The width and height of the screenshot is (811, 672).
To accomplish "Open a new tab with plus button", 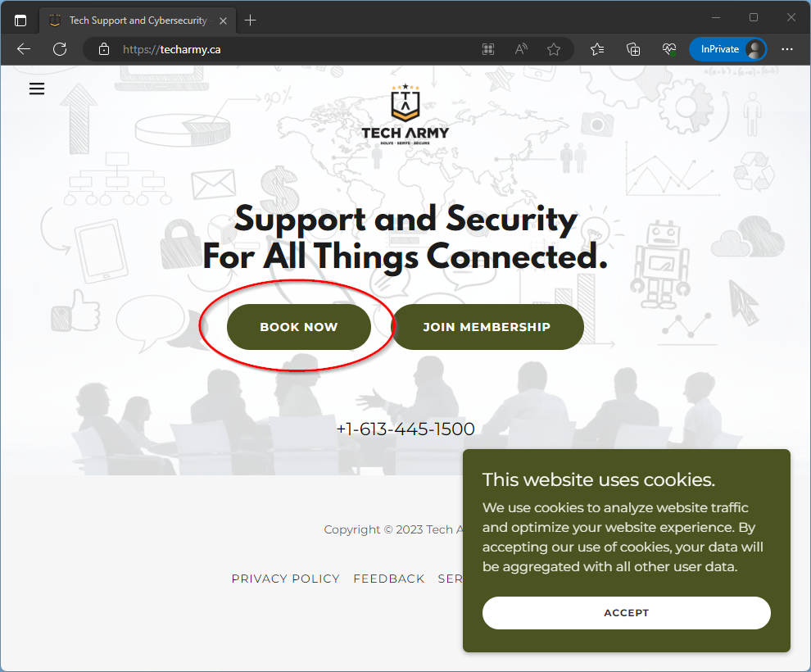I will pos(251,20).
